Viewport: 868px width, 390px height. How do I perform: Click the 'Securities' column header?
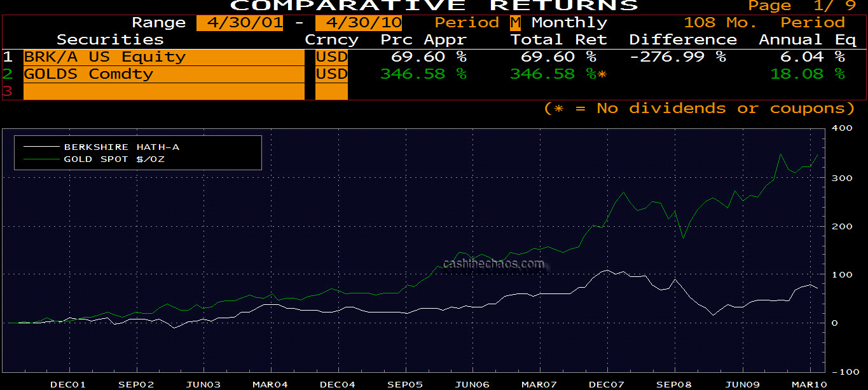(111, 40)
